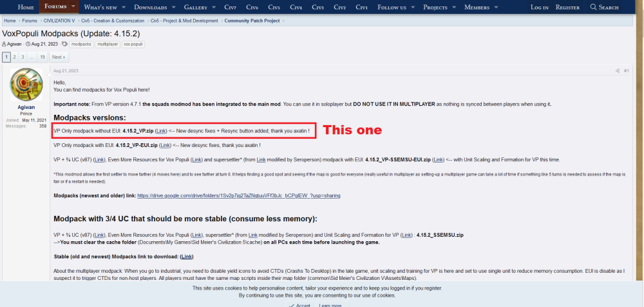Click the post date Aug 21, 2023 in post header
The height and width of the screenshot is (307, 644).
point(66,71)
